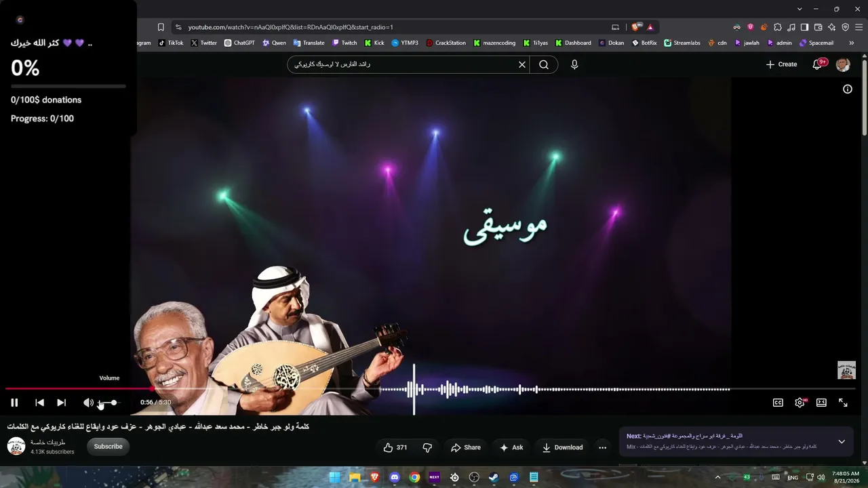Open the Qwen bookmark

[x=274, y=43]
